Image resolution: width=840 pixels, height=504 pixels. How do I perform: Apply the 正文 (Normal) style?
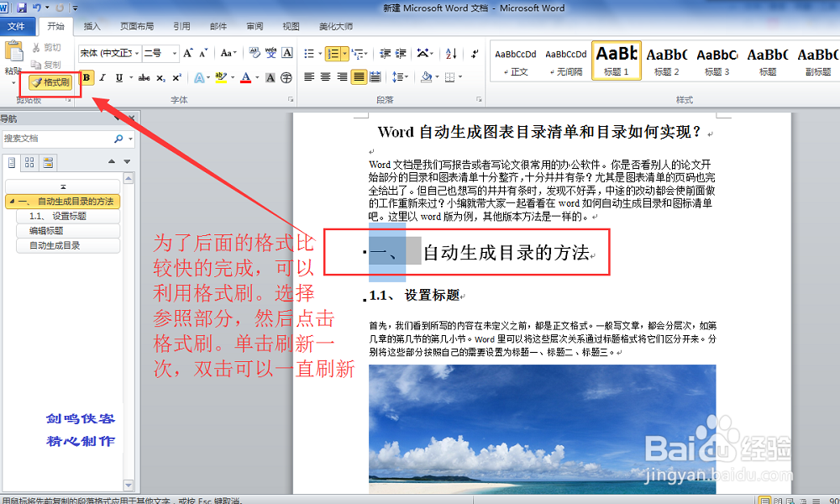pyautogui.click(x=516, y=60)
